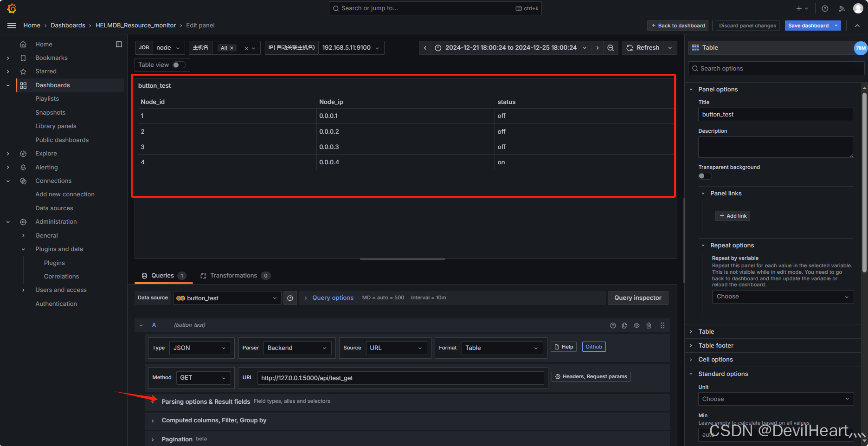
Task: Open the Query inspector
Action: click(638, 298)
